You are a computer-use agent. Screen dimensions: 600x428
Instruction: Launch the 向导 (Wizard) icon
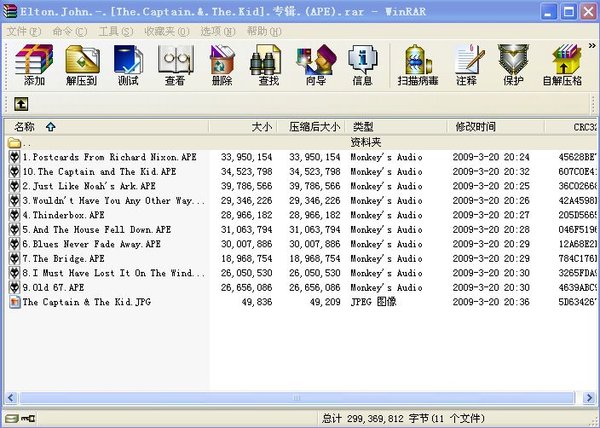tap(316, 65)
